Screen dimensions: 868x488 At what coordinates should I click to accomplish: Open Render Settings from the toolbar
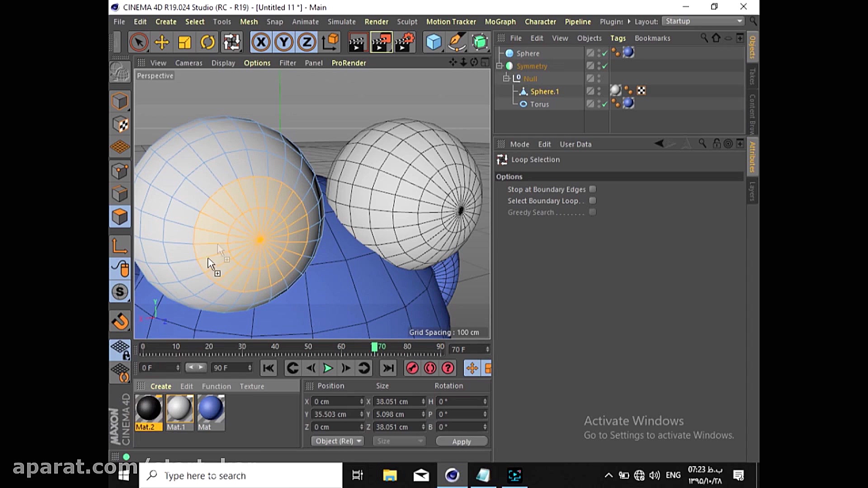404,42
